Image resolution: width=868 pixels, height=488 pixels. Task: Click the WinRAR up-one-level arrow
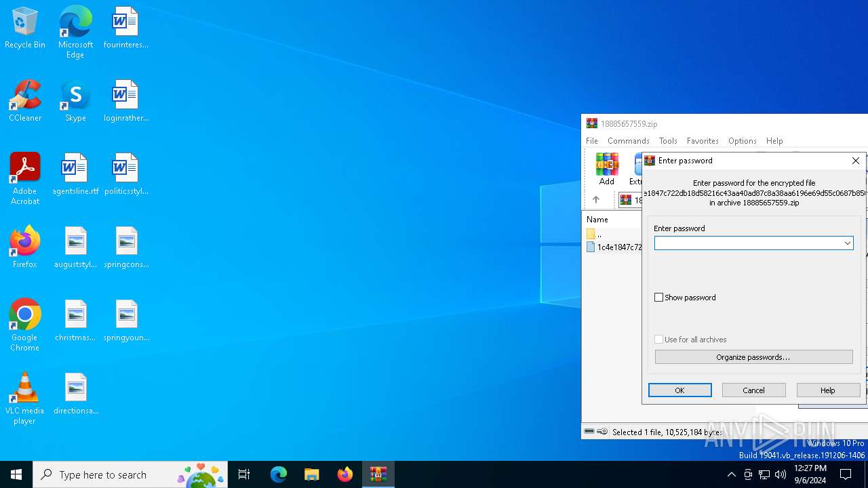pyautogui.click(x=596, y=199)
